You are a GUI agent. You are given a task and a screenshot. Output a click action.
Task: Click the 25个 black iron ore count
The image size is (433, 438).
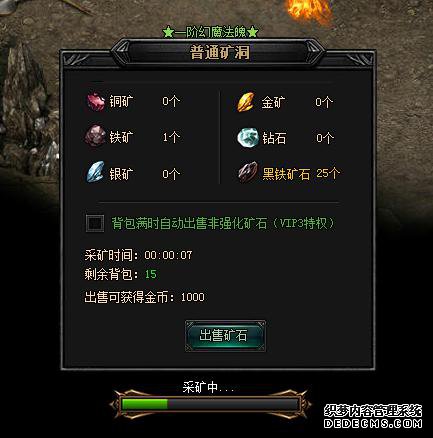328,173
